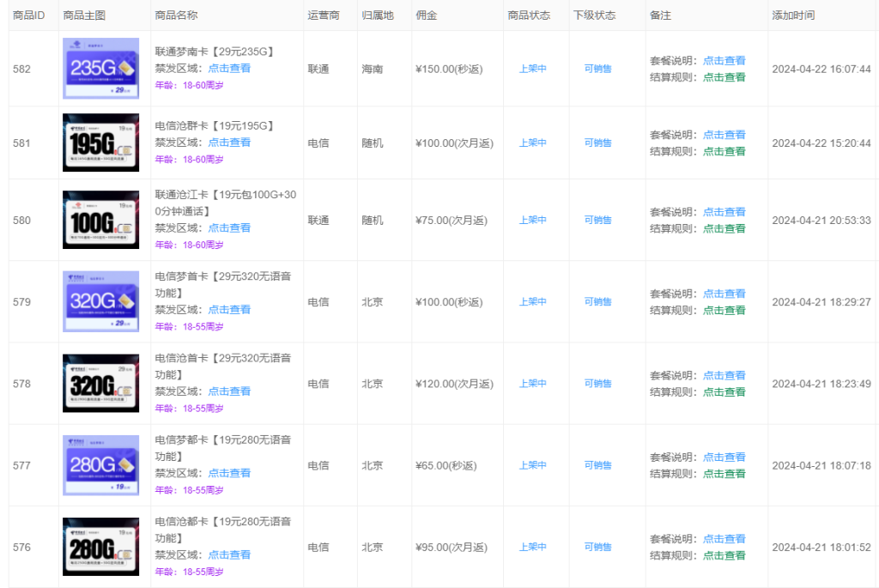
Task: Open 禁发区域 details for 联通梦南卡 582
Action: [228, 69]
